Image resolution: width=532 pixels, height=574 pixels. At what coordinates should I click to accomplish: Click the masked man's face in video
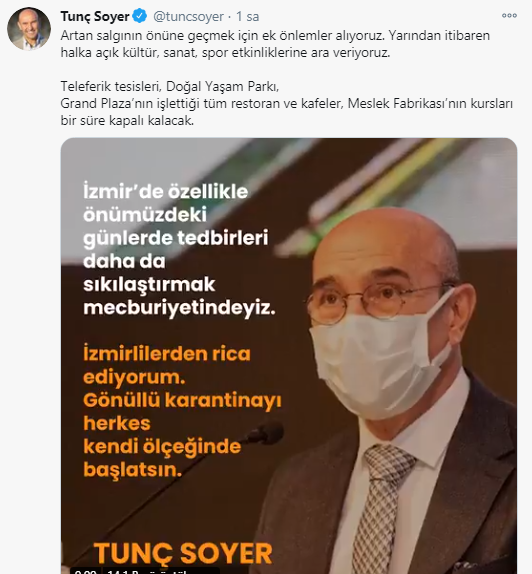click(381, 311)
